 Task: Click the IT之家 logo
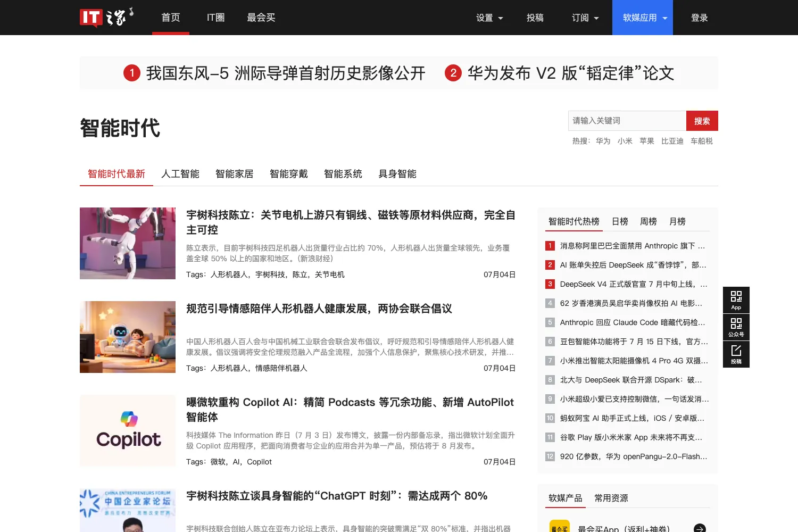point(106,17)
